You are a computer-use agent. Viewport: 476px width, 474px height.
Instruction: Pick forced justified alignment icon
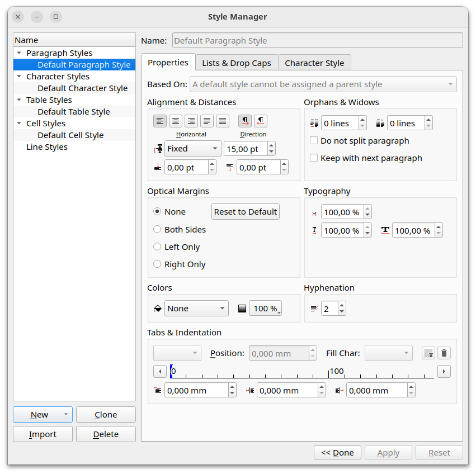(x=223, y=121)
